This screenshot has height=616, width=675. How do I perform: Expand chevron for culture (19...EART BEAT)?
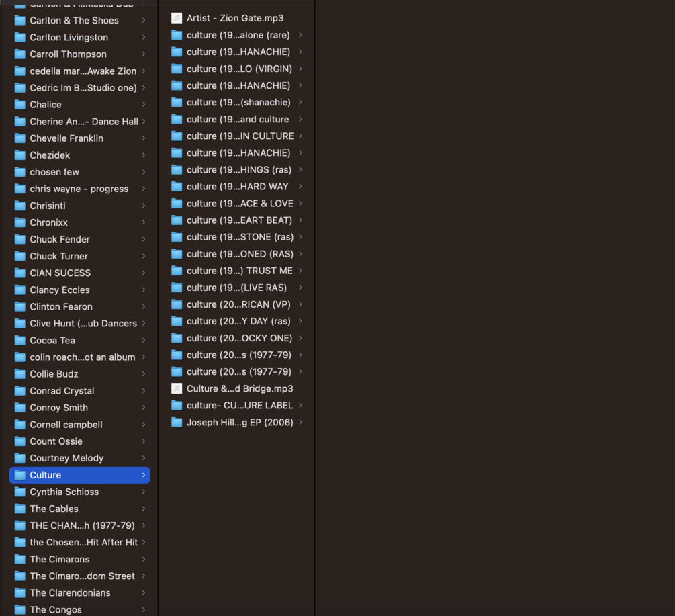point(300,220)
